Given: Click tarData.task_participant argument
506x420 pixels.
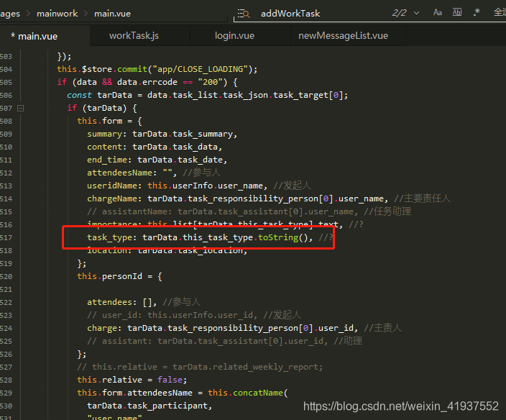Looking at the screenshot, I should 147,406.
